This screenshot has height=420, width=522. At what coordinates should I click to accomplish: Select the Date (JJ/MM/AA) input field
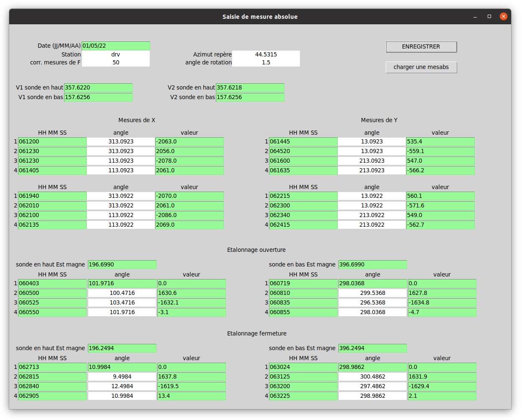click(115, 46)
